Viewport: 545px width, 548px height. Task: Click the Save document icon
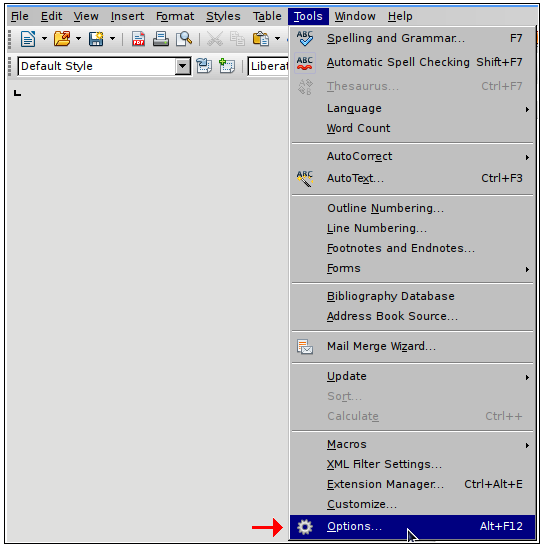(x=96, y=39)
